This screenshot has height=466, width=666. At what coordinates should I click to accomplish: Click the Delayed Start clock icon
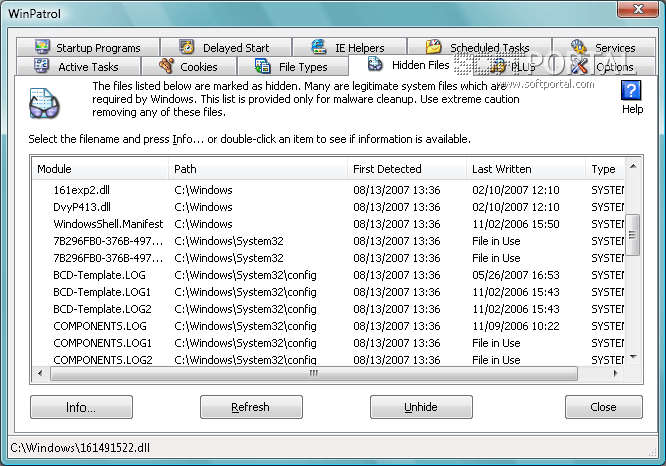click(186, 47)
